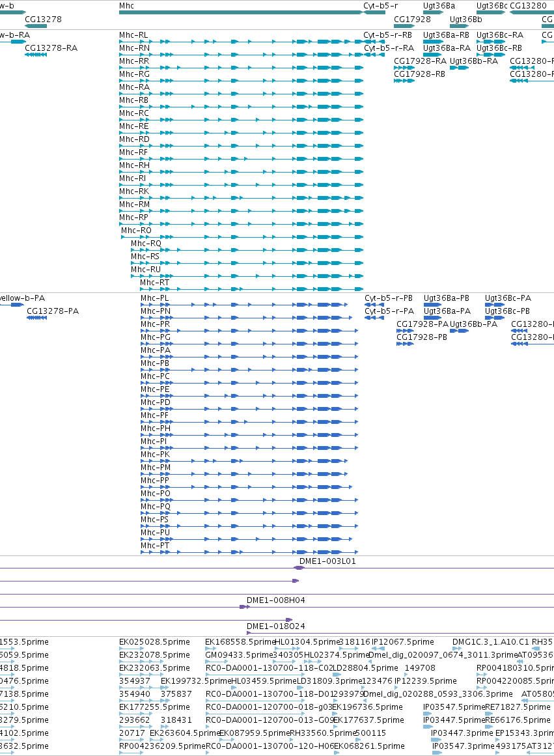Select the RE71827.5prime EST label
The height and width of the screenshot is (756, 554).
(x=518, y=707)
